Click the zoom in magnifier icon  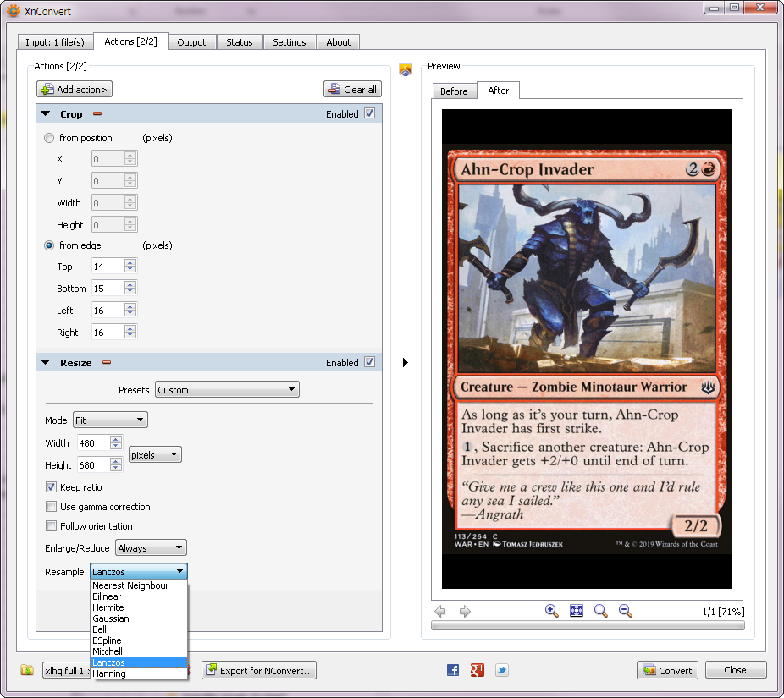[x=551, y=611]
